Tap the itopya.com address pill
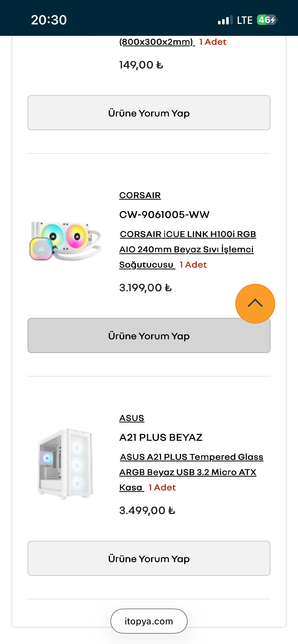Viewport: 298px width, 644px height. coord(149,621)
